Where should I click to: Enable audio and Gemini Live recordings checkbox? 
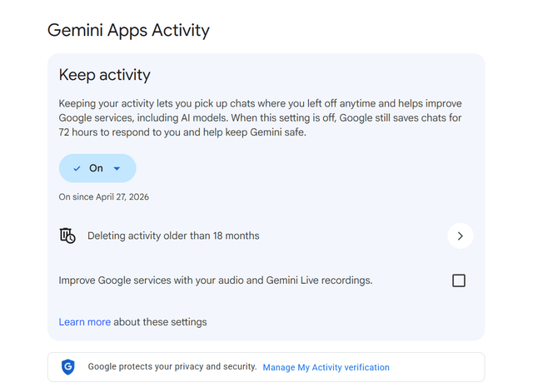459,280
